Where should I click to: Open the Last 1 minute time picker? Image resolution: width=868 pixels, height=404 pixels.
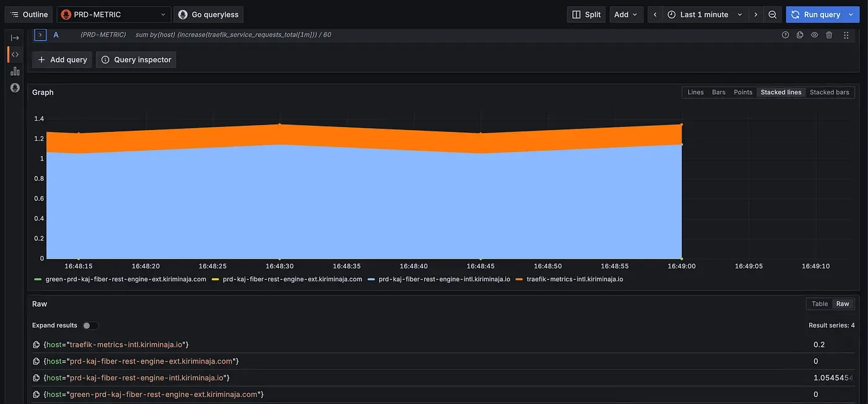[705, 14]
